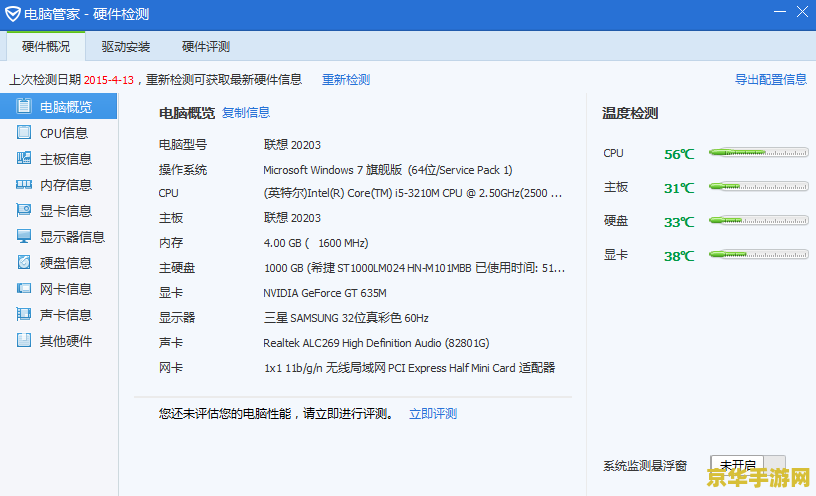Viewport: 816px width, 496px height.
Task: Select the CPU信息 sidebar label
Action: [x=64, y=133]
